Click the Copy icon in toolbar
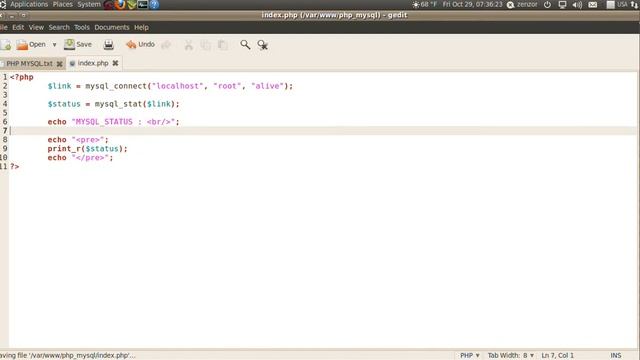 pos(205,45)
